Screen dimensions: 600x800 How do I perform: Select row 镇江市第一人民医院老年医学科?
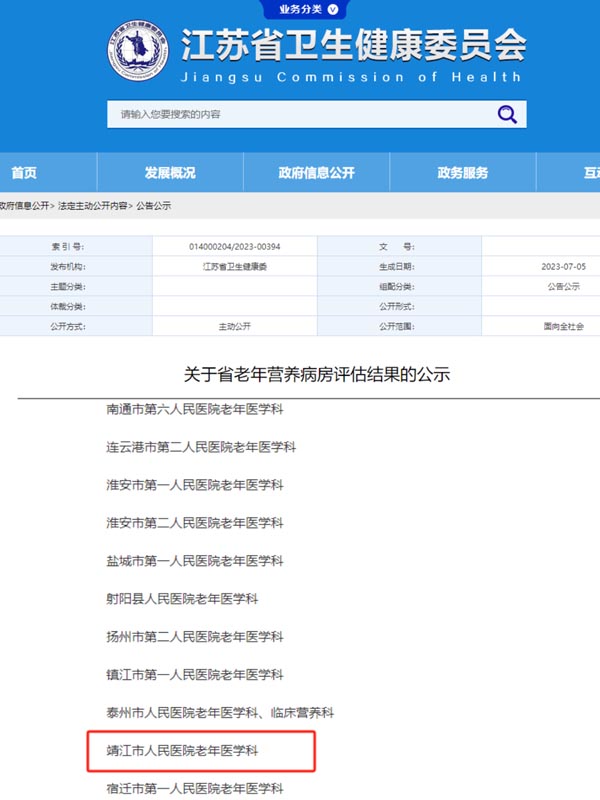[x=194, y=674]
